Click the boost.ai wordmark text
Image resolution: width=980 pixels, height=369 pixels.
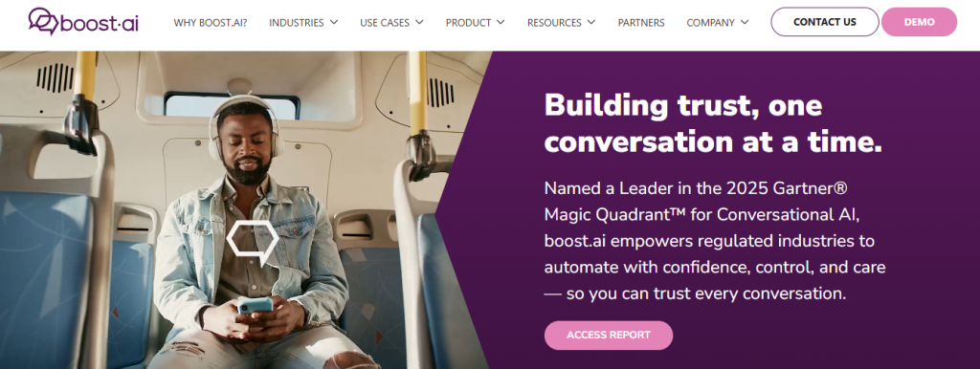[100, 23]
